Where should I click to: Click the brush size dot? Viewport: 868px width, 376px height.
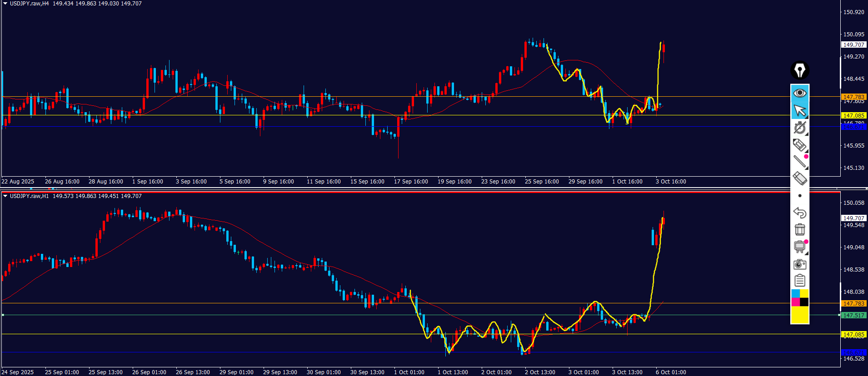(800, 196)
